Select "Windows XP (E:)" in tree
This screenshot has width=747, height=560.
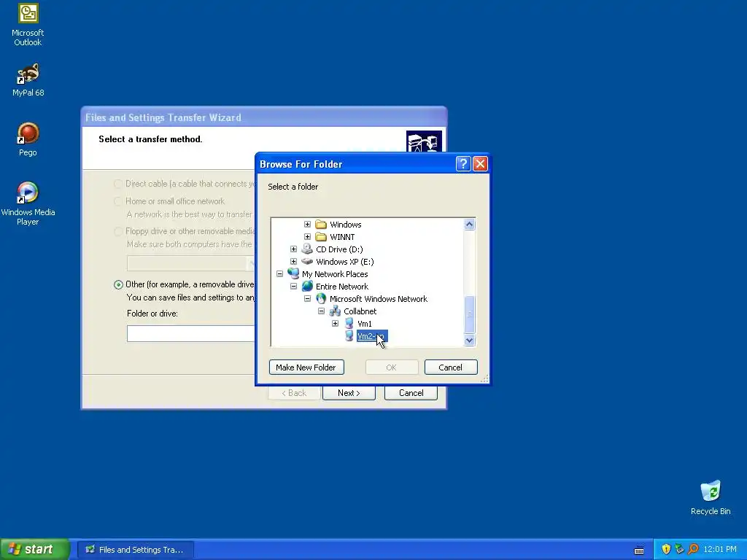(345, 262)
